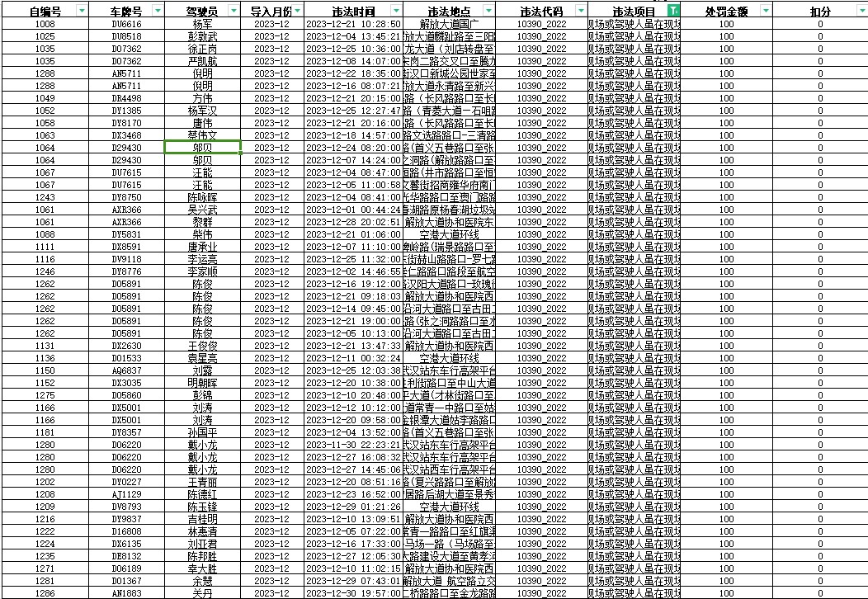Open the 违法地点 column filter dropdown
This screenshot has width=868, height=599.
pos(488,11)
